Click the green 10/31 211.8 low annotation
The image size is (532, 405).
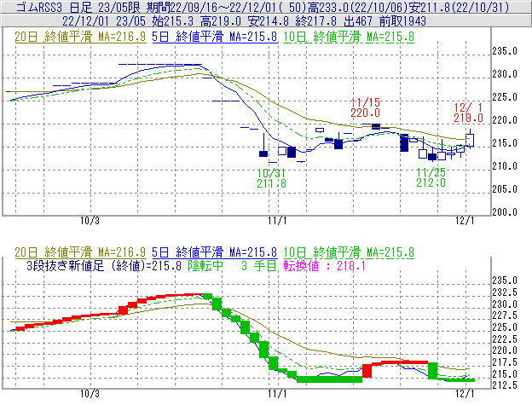point(271,178)
